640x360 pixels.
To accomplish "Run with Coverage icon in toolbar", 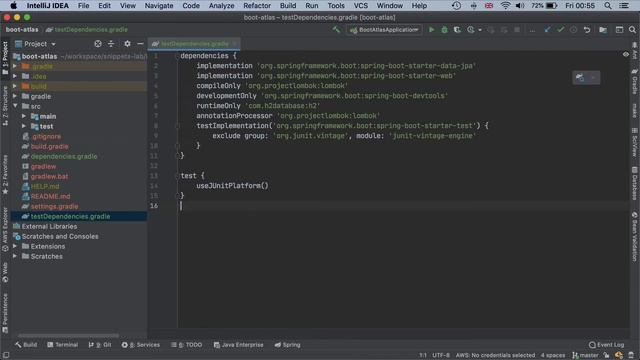I will [x=457, y=30].
